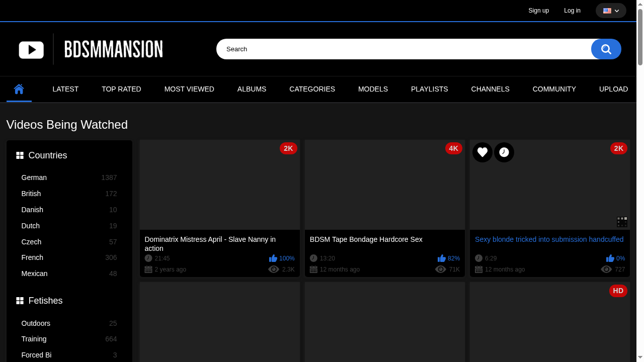Click the heart favorite icon on thumbnail

pos(482,152)
